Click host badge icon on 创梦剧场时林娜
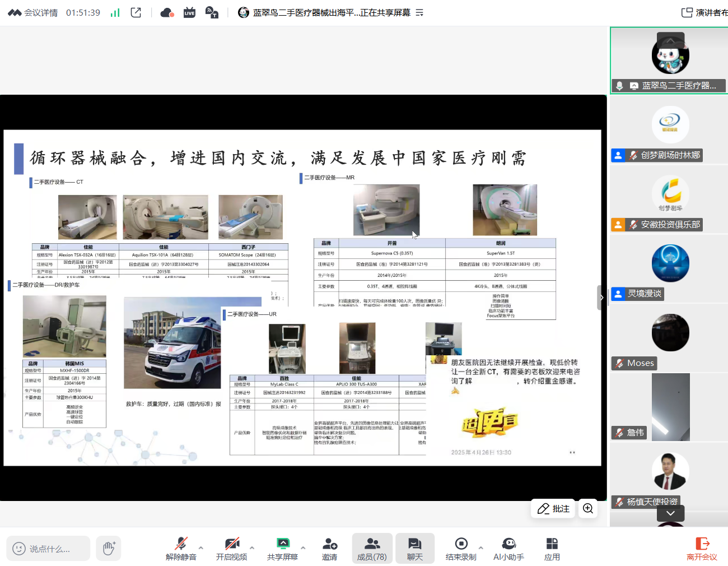This screenshot has width=728, height=566. pos(618,155)
